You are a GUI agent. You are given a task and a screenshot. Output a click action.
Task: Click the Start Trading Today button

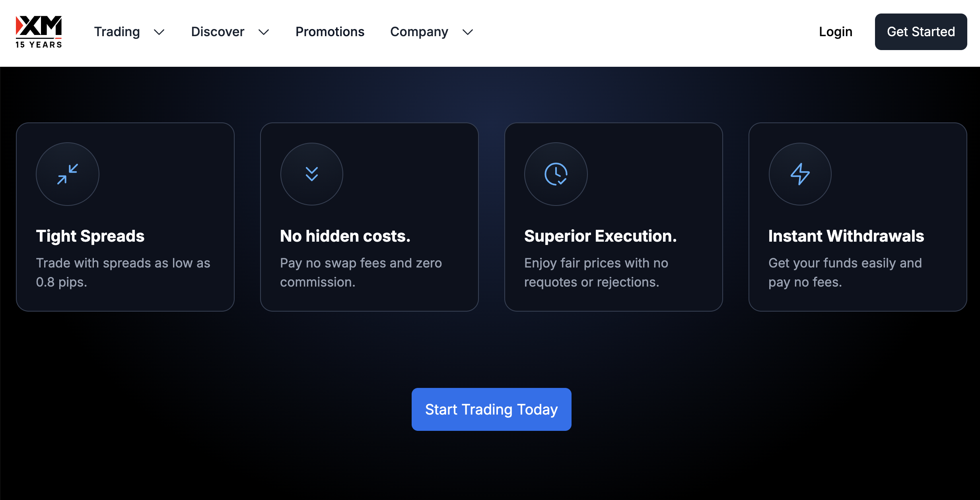[x=491, y=409]
